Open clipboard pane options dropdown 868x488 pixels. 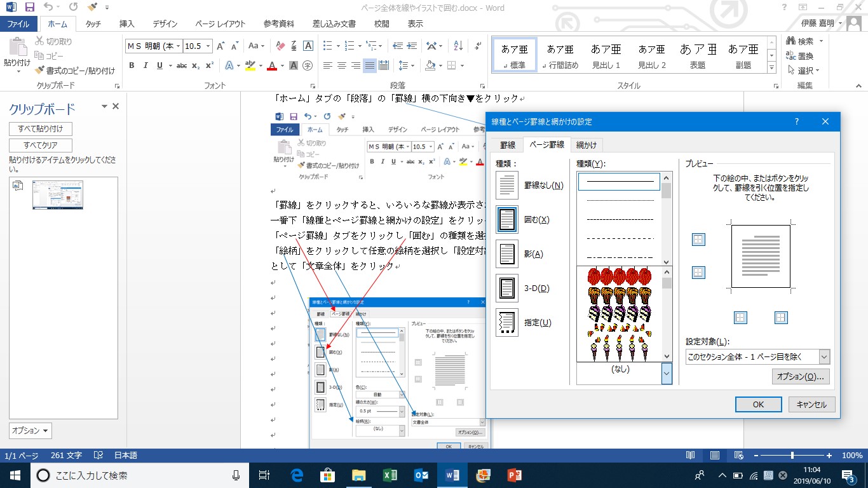click(31, 431)
